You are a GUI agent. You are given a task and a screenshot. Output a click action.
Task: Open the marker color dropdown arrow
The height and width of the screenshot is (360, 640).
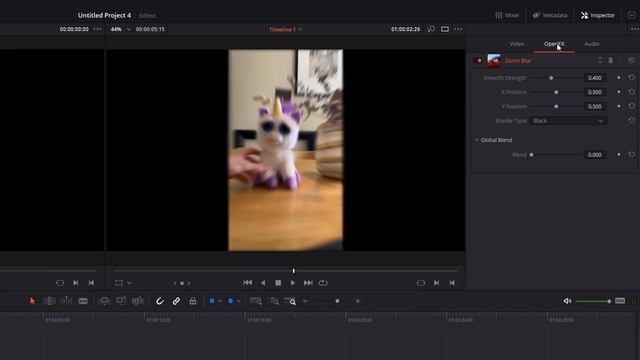[x=238, y=301]
